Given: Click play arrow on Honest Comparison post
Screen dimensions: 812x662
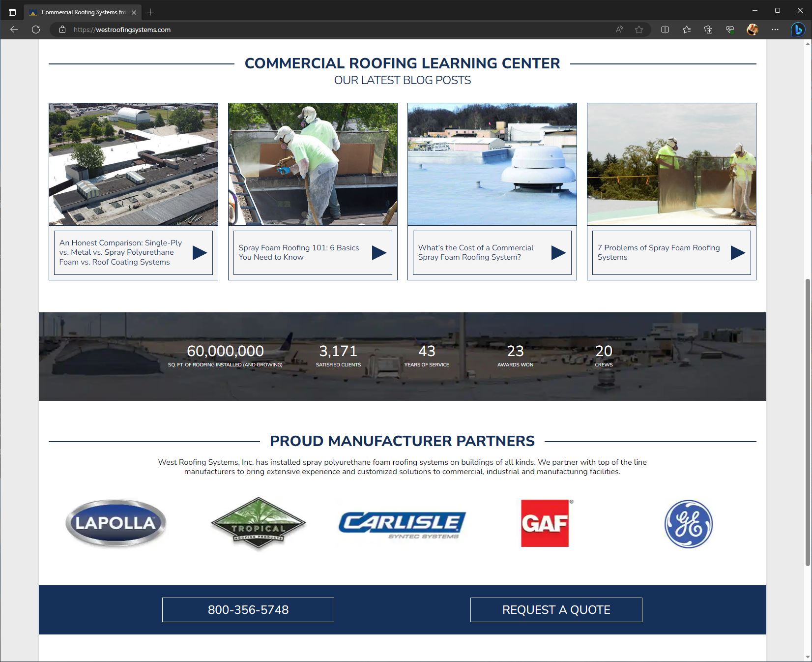Looking at the screenshot, I should point(200,253).
